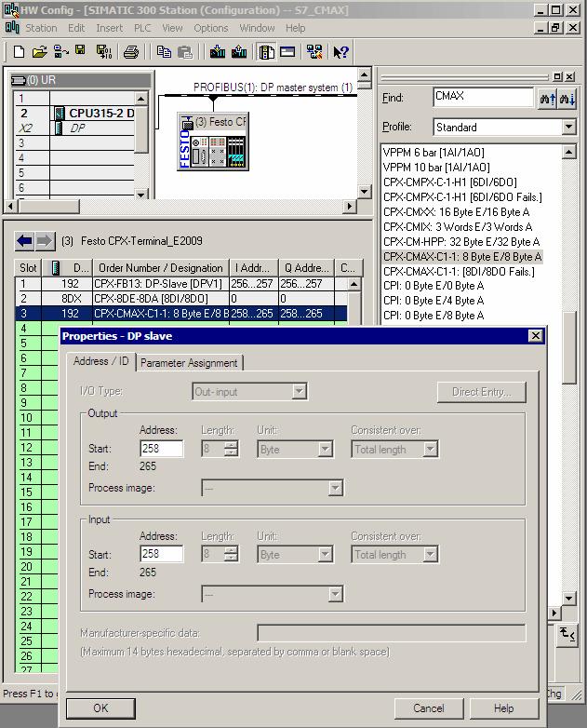This screenshot has width=587, height=728.
Task: Click the Address Overview toolbar icon
Action: (x=287, y=51)
